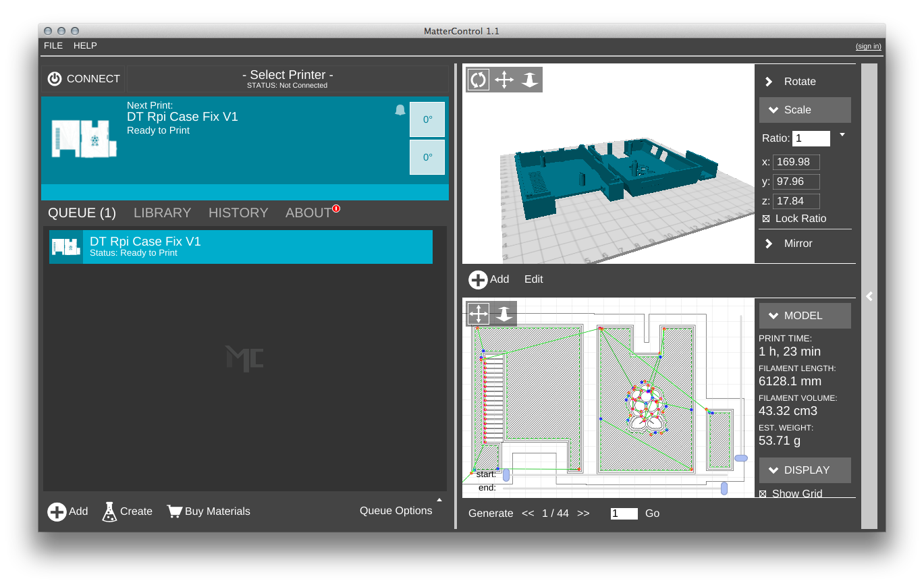Click the lower 0° temperature box
Image resolution: width=924 pixels, height=585 pixels.
[427, 157]
